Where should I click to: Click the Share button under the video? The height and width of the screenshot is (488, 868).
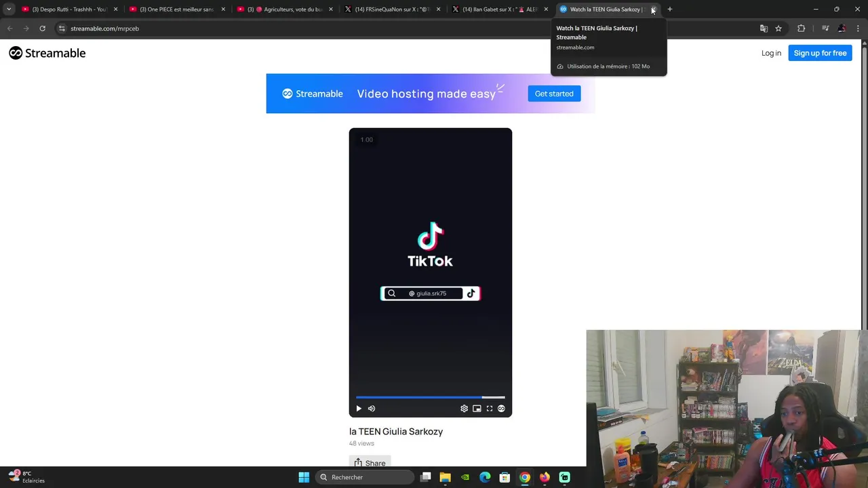click(370, 463)
